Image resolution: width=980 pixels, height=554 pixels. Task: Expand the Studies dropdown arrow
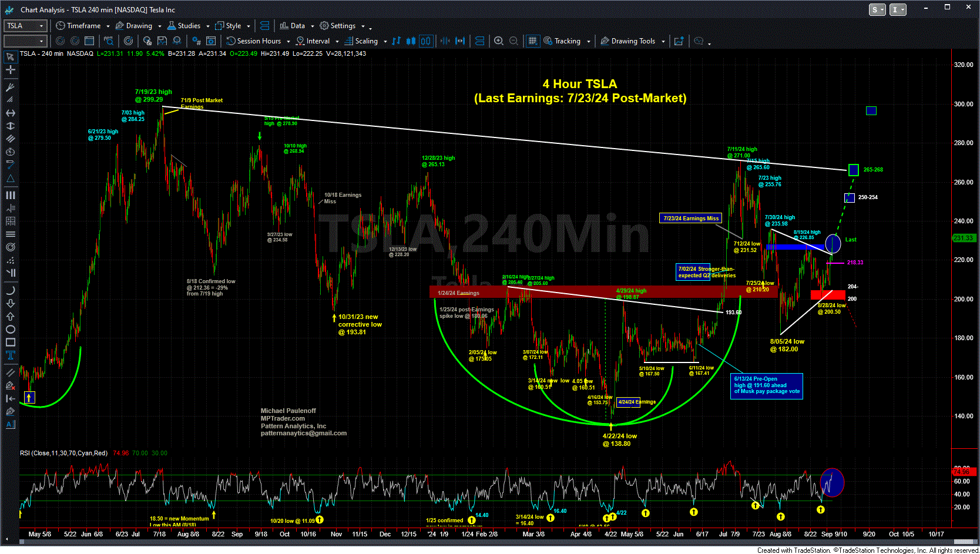pyautogui.click(x=208, y=26)
